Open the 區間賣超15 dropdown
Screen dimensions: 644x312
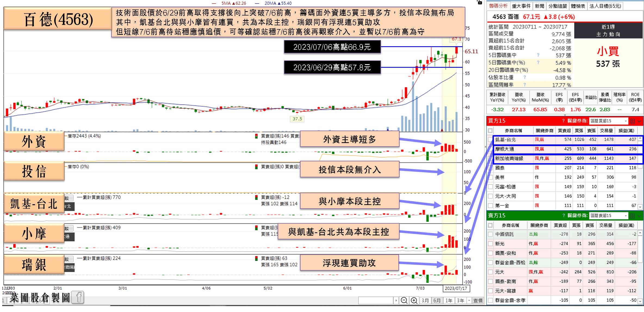pos(608,216)
